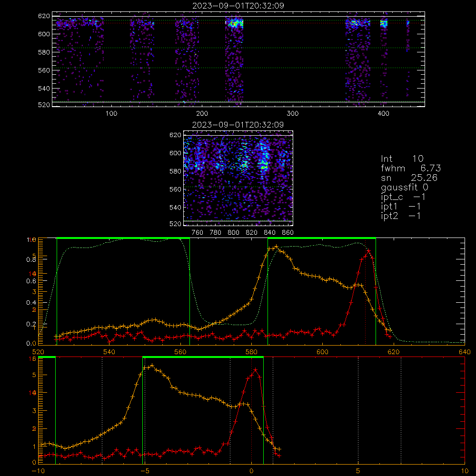
Task: Click the x-axis label 860 on middle image
Action: click(x=288, y=233)
